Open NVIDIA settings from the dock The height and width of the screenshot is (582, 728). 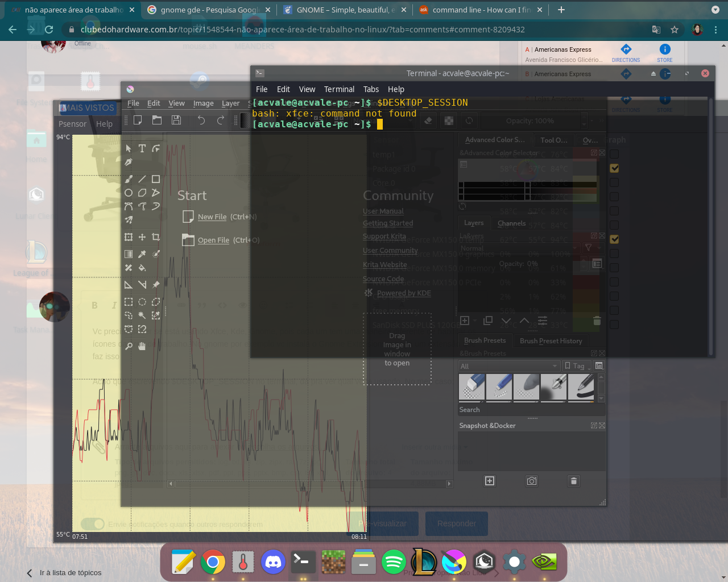pos(544,562)
